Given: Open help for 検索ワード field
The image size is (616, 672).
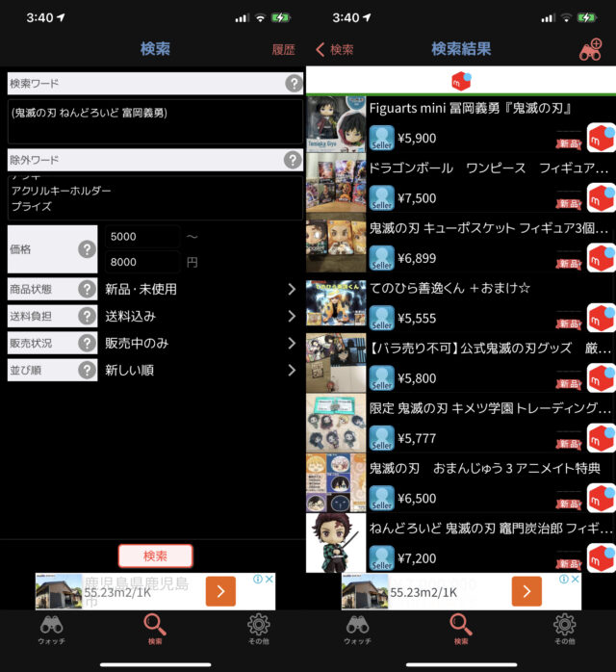Looking at the screenshot, I should [x=294, y=83].
